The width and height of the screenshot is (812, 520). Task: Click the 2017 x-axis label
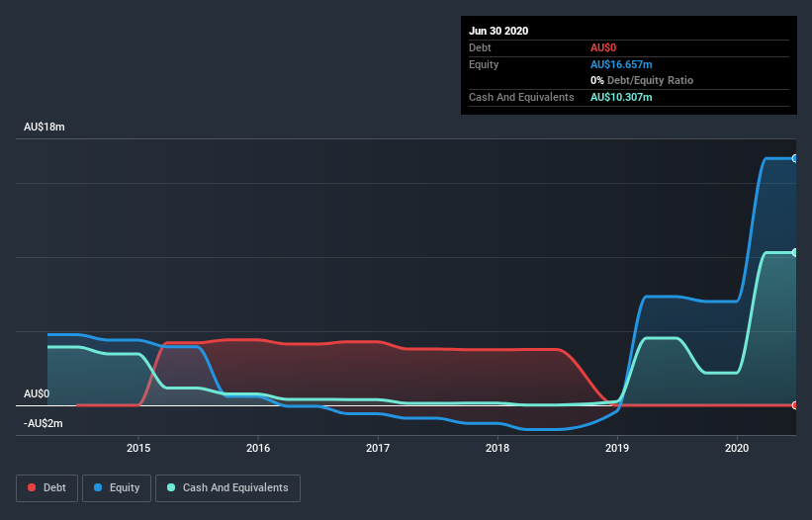click(x=378, y=448)
